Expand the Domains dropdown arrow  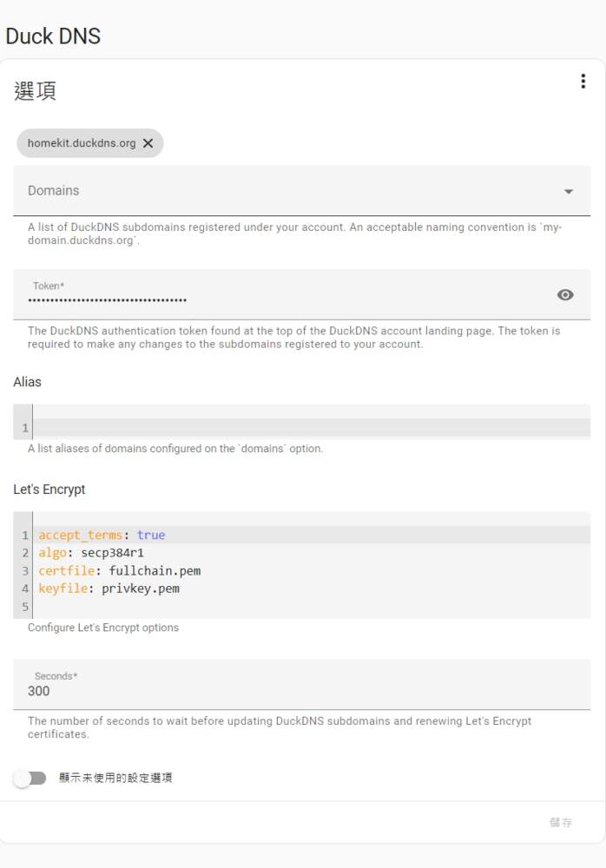click(x=569, y=191)
